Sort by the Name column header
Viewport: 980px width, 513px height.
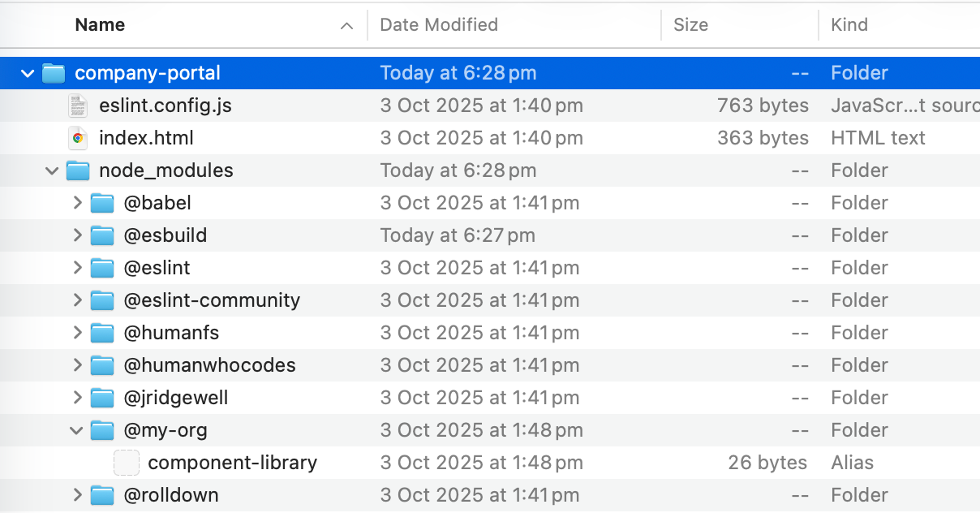tap(100, 25)
